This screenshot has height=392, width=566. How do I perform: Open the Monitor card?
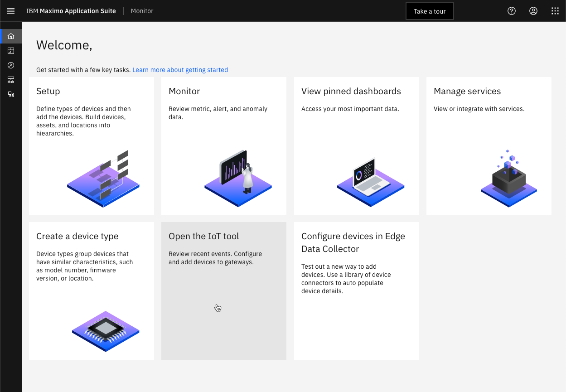(x=224, y=146)
